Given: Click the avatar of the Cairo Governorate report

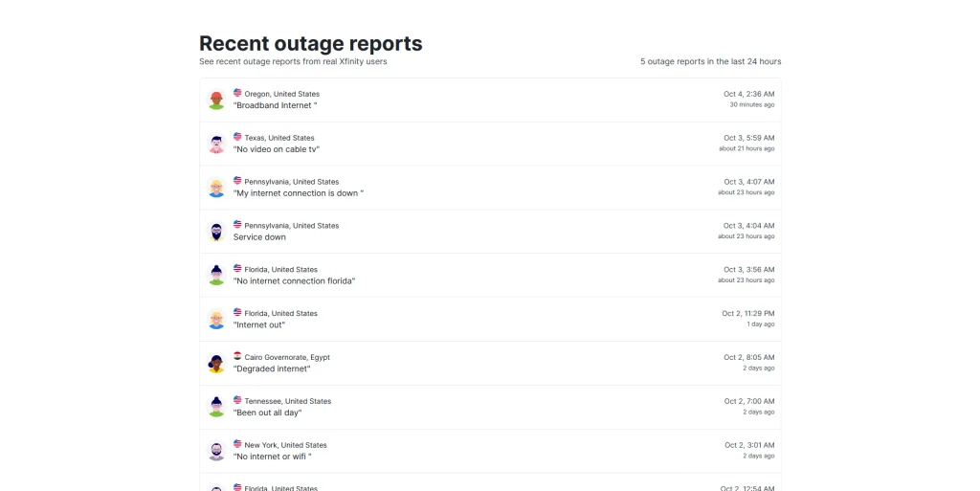Looking at the screenshot, I should tap(216, 363).
